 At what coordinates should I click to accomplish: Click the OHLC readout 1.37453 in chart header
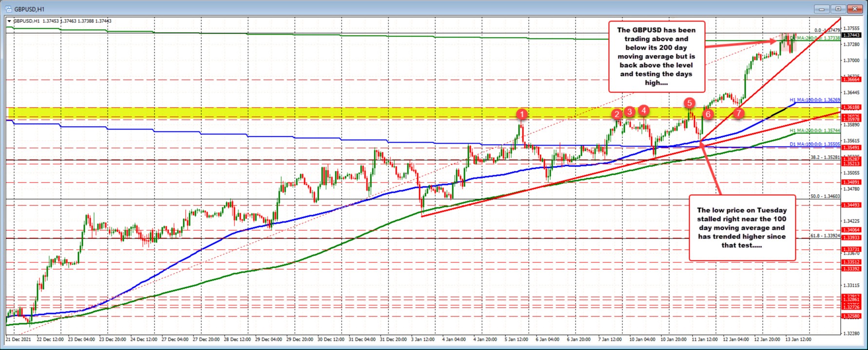coord(51,21)
